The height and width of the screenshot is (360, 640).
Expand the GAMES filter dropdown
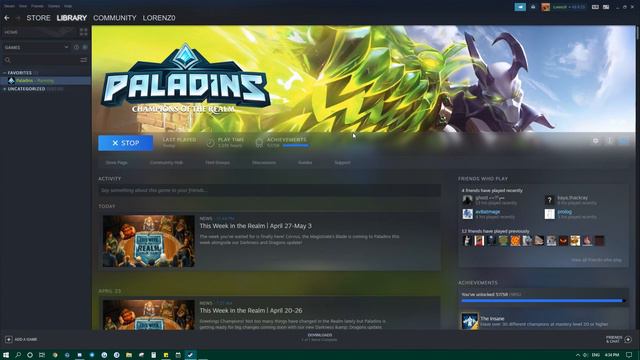36,47
